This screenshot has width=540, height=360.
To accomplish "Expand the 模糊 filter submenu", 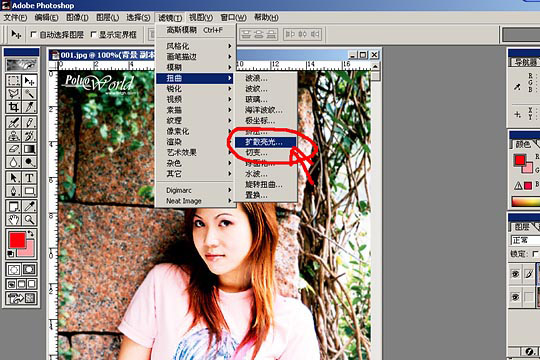I will tap(196, 67).
